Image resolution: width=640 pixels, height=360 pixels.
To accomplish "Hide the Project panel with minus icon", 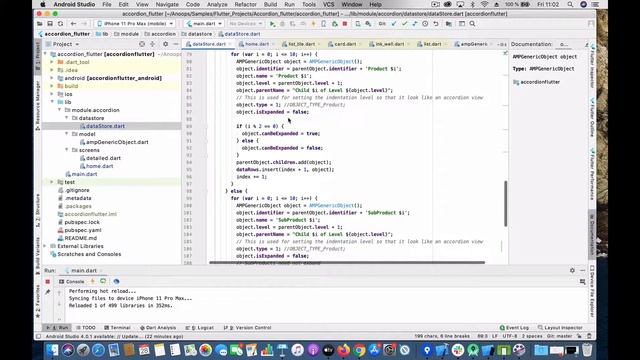I will (176, 44).
